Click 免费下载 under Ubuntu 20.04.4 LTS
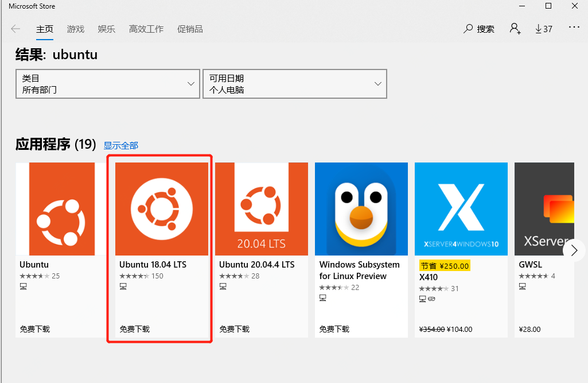This screenshot has height=383, width=588. click(x=235, y=329)
